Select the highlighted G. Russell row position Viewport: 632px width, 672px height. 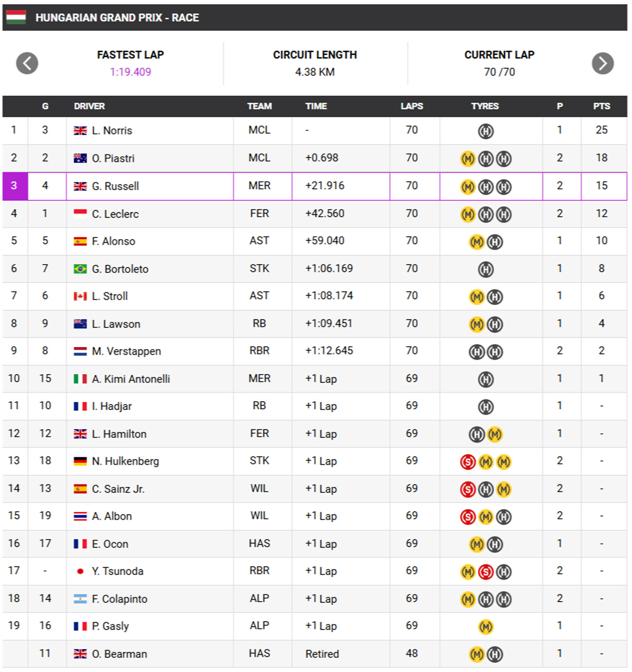[14, 186]
